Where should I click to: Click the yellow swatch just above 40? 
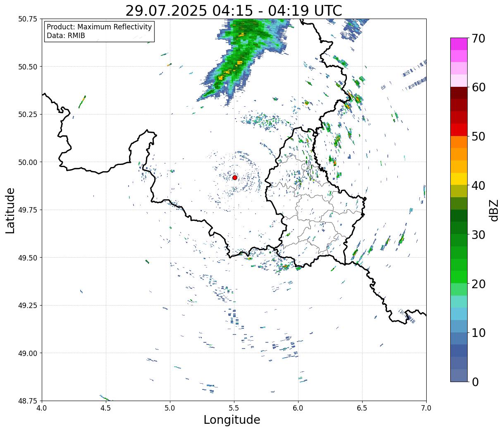click(x=459, y=179)
